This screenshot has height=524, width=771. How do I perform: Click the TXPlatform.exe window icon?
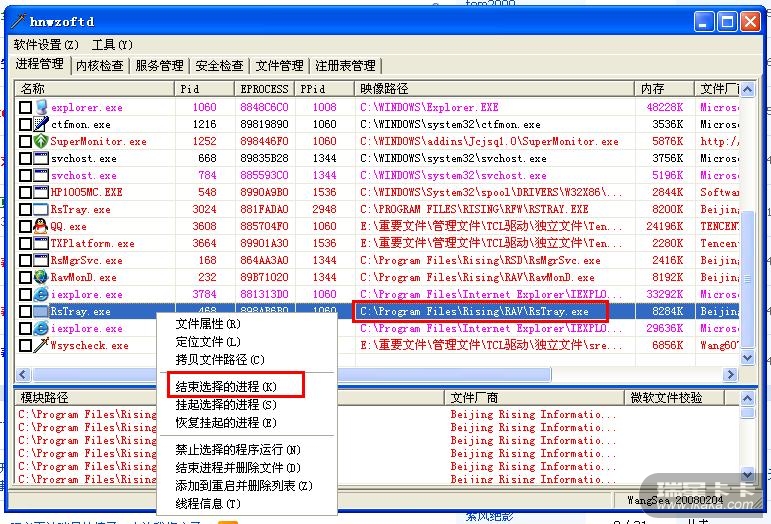point(41,243)
